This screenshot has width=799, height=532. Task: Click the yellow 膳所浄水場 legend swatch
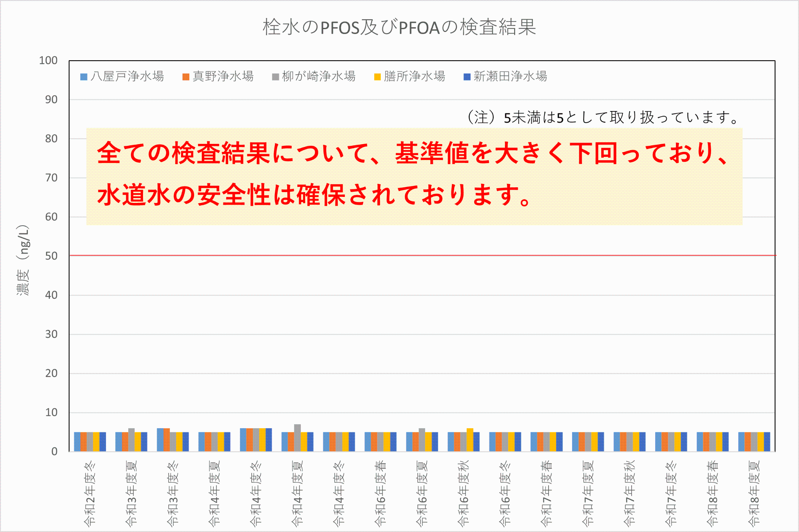[378, 77]
